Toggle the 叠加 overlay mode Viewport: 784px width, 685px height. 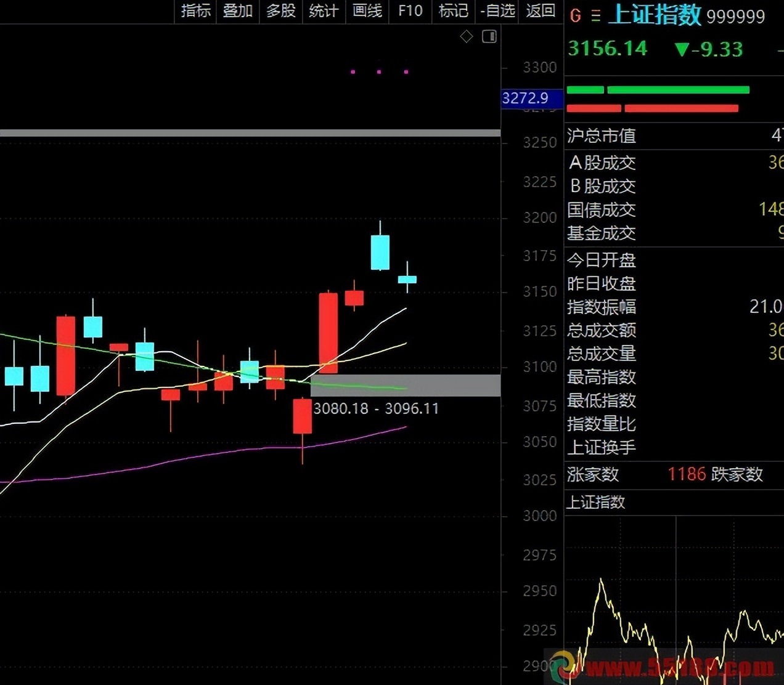(238, 11)
